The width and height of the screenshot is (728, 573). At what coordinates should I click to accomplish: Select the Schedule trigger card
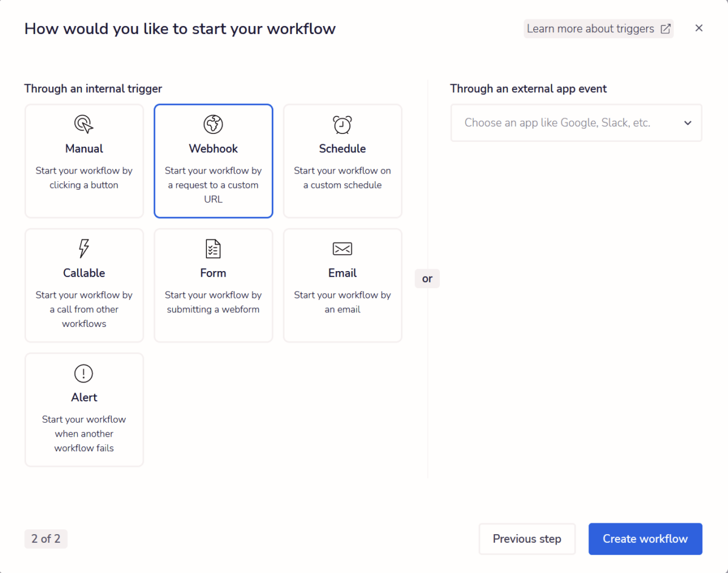(342, 161)
